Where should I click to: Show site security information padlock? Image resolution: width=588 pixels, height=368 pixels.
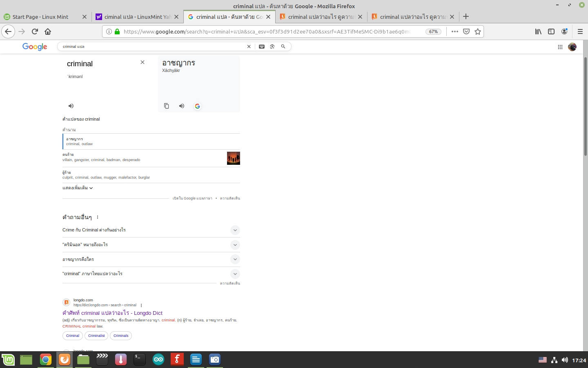pyautogui.click(x=117, y=31)
